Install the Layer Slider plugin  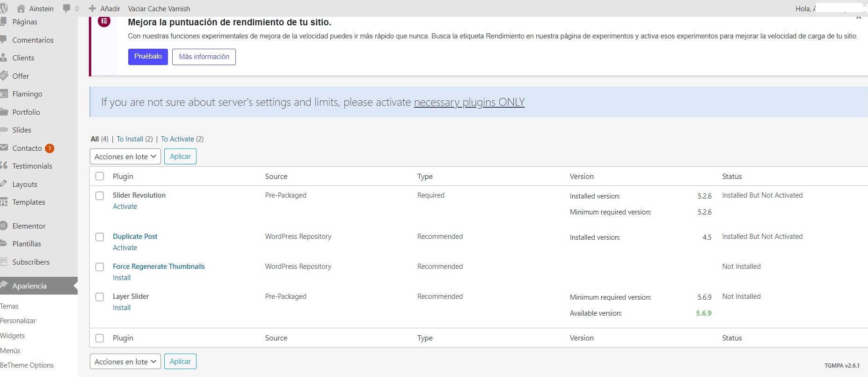coord(122,308)
